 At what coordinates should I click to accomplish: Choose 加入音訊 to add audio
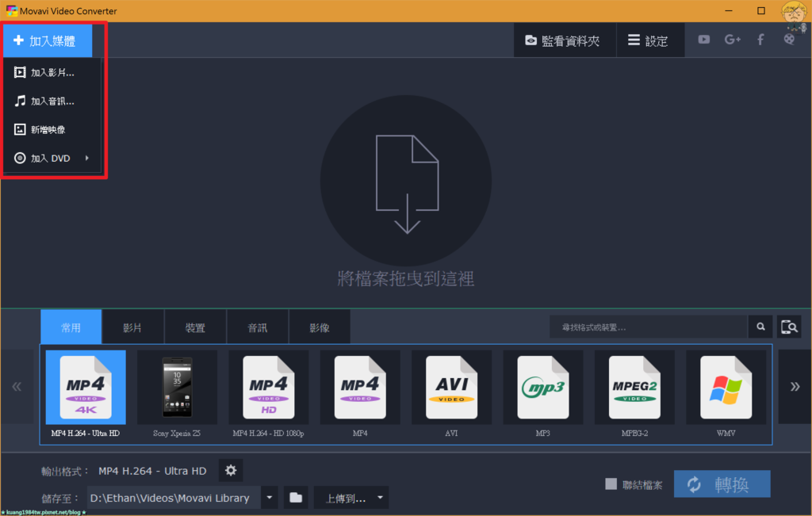click(x=52, y=101)
